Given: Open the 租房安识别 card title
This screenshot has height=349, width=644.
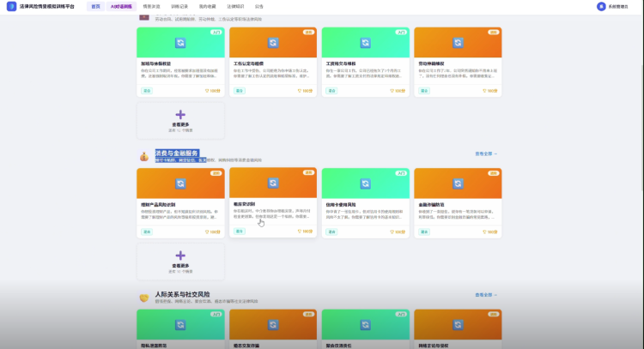Looking at the screenshot, I should click(x=245, y=204).
